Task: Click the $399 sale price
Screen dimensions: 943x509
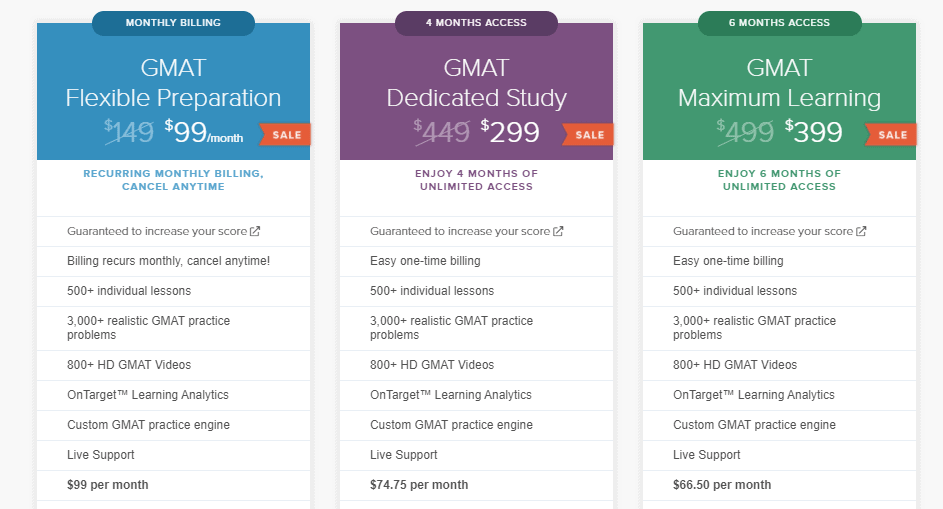Action: click(x=813, y=132)
